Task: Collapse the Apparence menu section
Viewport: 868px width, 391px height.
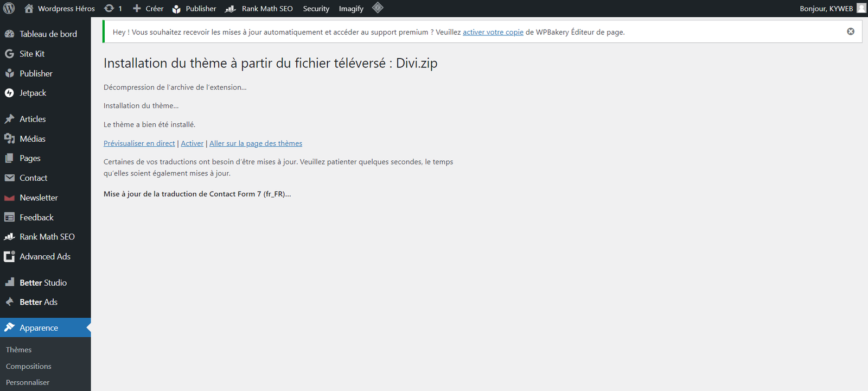Action: point(39,327)
